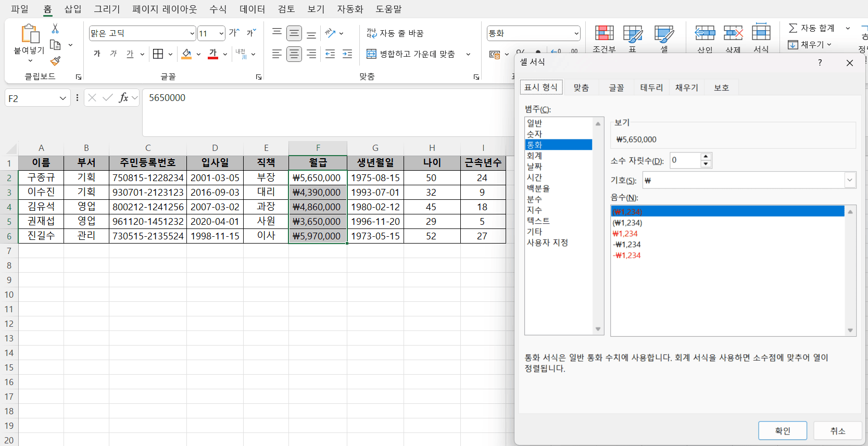Click the Format Painter brush icon

(55, 61)
